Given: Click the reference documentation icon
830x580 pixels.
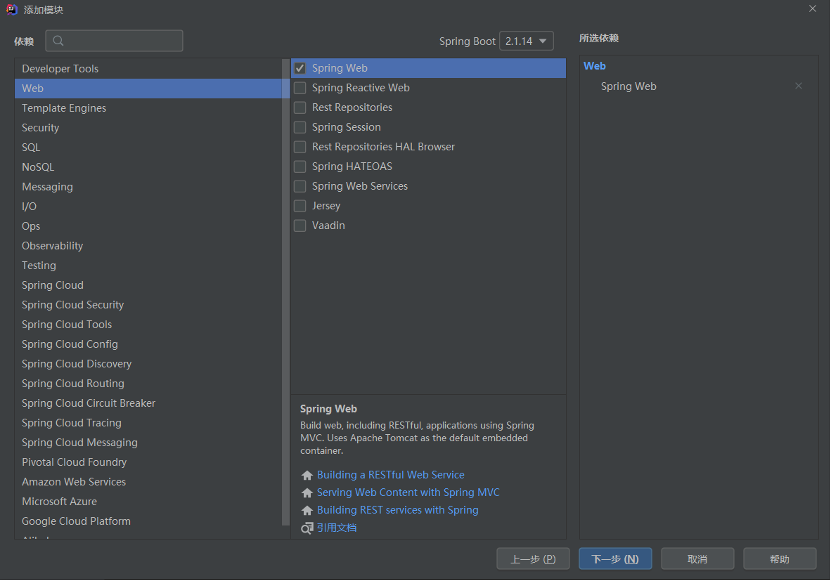Looking at the screenshot, I should [x=307, y=528].
